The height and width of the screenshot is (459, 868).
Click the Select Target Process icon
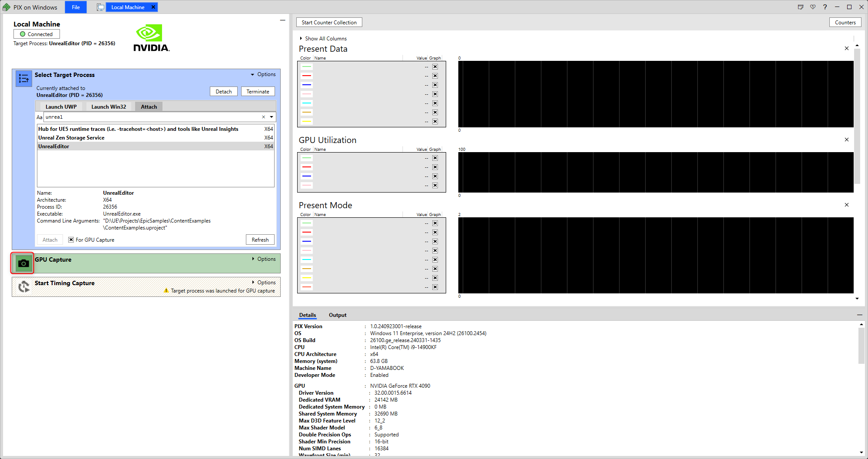(x=23, y=79)
